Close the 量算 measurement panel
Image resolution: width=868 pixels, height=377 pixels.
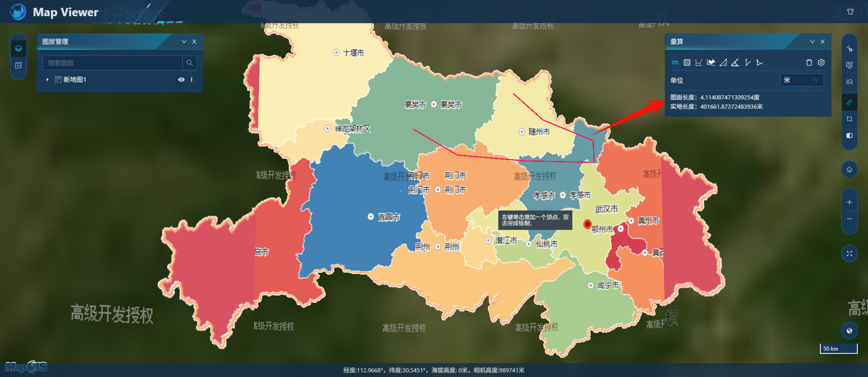click(823, 42)
